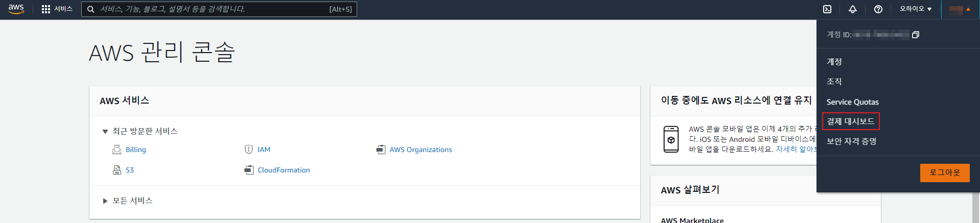Viewport: 980px width, 223px height.
Task: Open the 오하이오 region dropdown
Action: pos(916,9)
